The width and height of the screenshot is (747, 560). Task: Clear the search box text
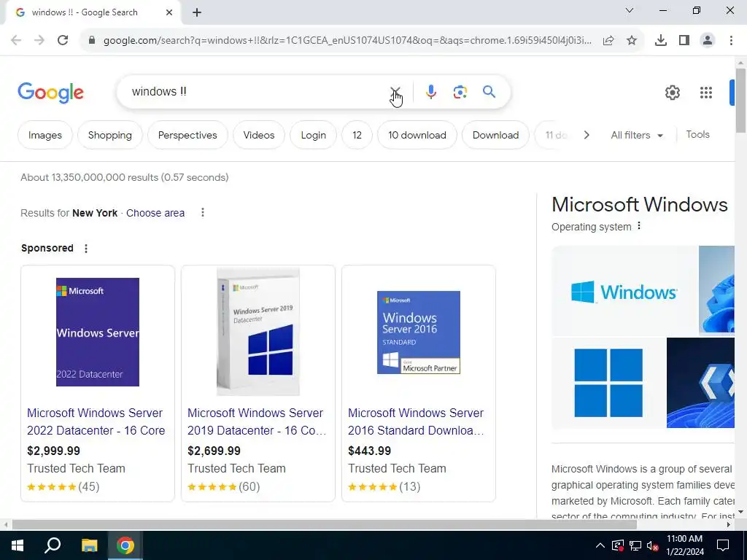click(395, 91)
